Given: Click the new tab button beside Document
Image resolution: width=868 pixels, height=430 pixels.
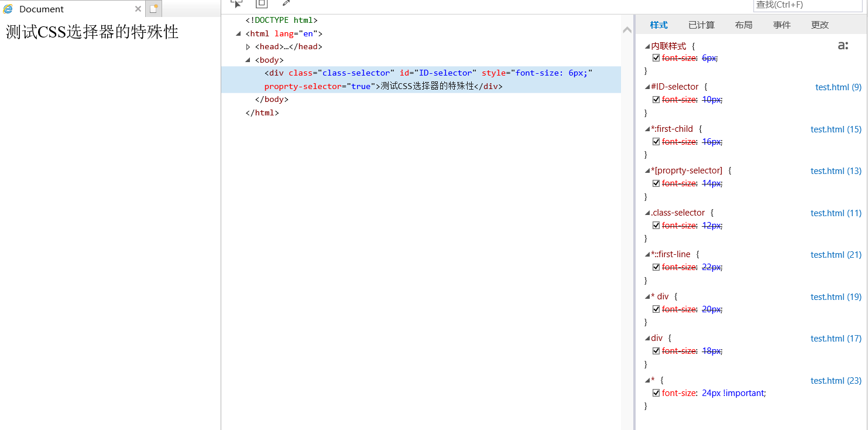Looking at the screenshot, I should tap(153, 9).
